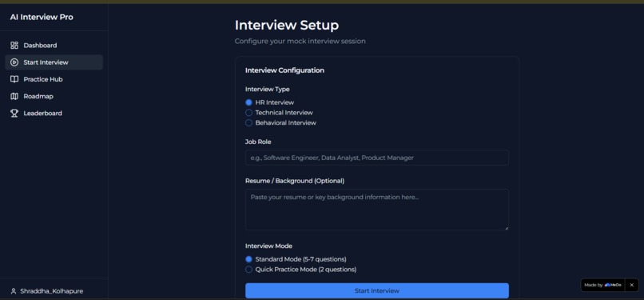Click the user profile icon beside Shraddha_Kolhapure

14,291
